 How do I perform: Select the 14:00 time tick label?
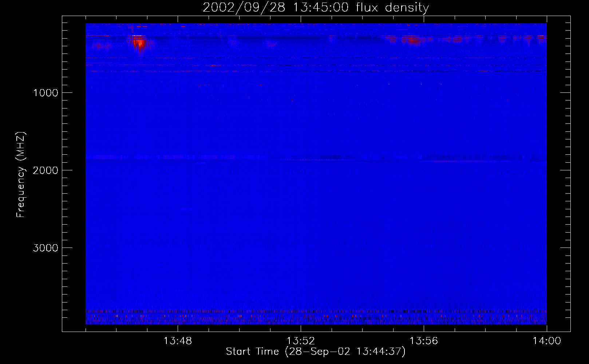pyautogui.click(x=546, y=341)
